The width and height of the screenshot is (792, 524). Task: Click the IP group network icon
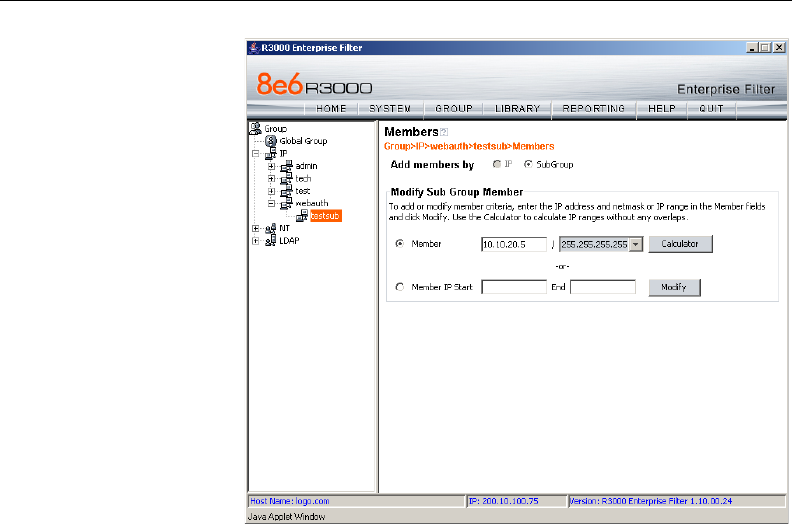tap(271, 154)
